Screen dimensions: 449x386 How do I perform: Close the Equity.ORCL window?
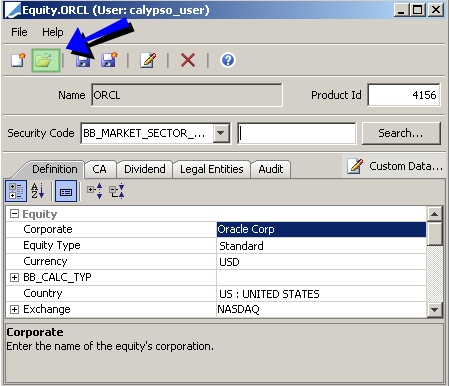click(435, 10)
